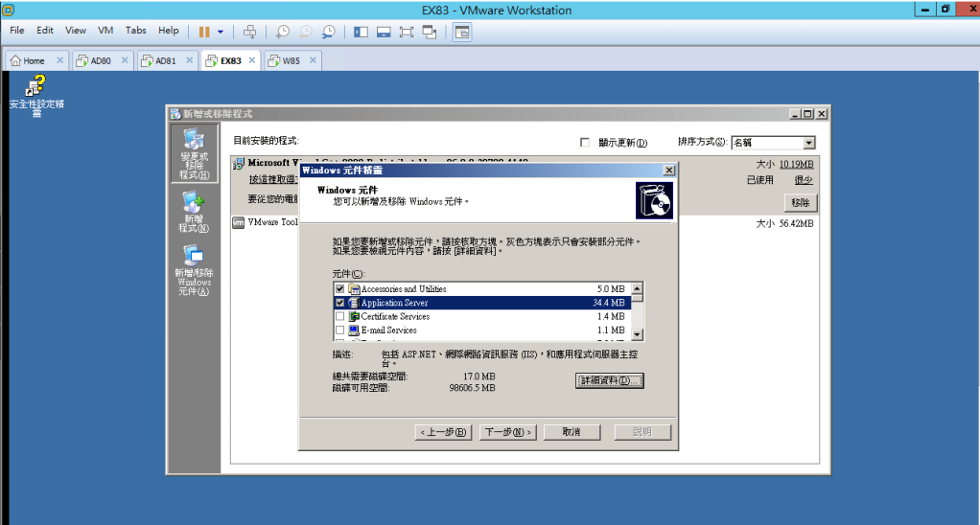980x525 pixels.
Task: Check the Certificate Services checkbox
Action: click(339, 316)
